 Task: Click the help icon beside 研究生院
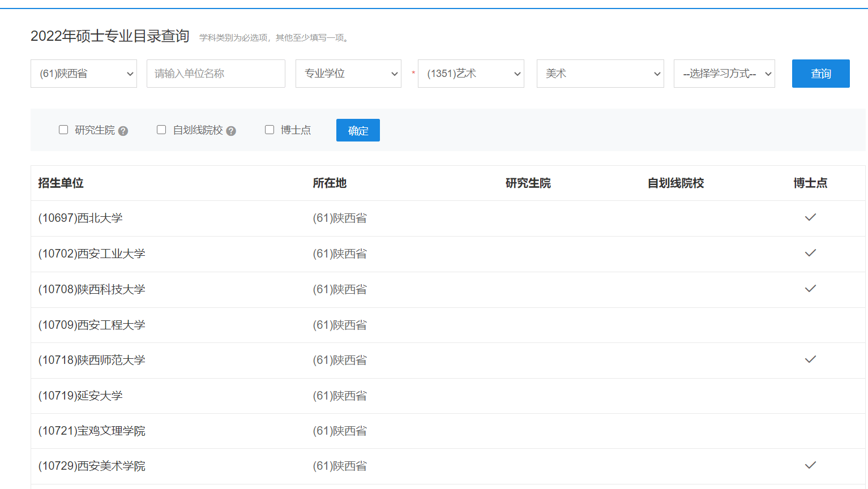pos(123,130)
